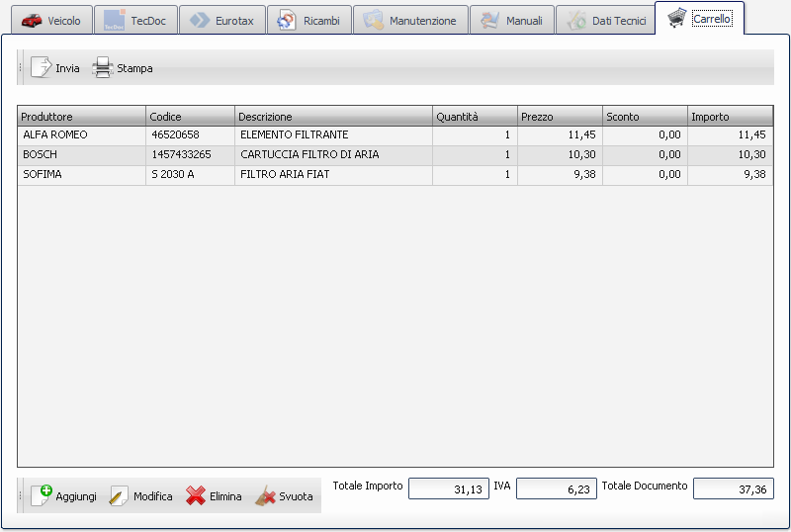Click Quantità 1 in SOFIMA row
The height and width of the screenshot is (532, 791).
click(475, 175)
